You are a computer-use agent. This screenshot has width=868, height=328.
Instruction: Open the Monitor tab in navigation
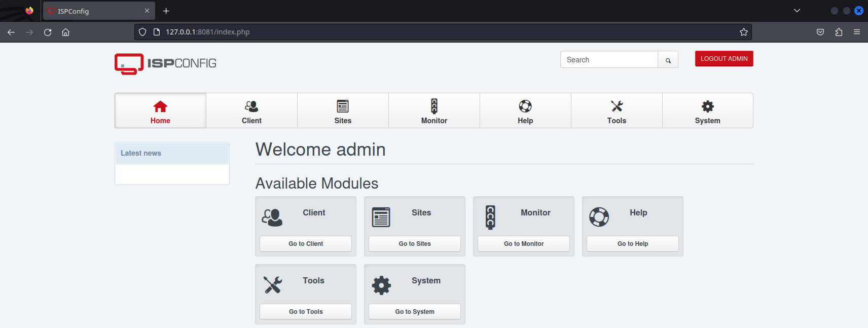[434, 111]
